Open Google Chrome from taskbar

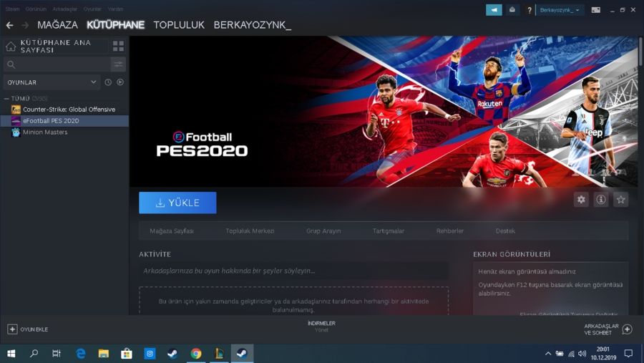[196, 354]
